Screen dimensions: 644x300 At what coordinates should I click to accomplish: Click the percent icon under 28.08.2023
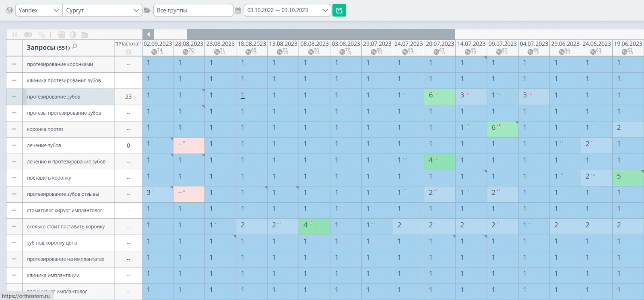click(x=186, y=52)
